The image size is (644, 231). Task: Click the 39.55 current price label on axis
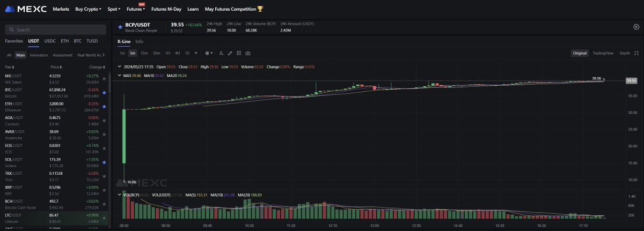[x=631, y=80]
